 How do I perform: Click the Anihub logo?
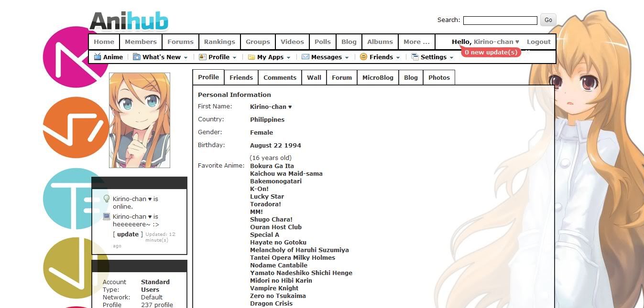tap(129, 21)
